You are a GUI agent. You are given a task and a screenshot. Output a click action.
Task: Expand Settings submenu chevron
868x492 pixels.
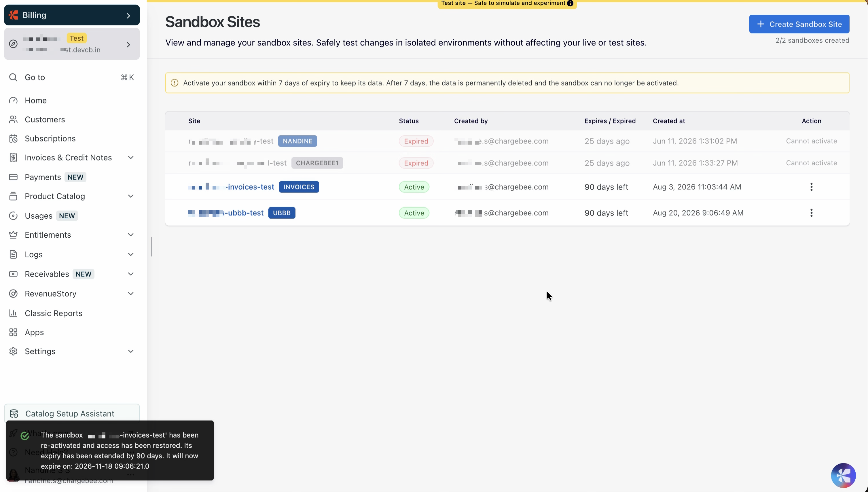[x=131, y=351]
